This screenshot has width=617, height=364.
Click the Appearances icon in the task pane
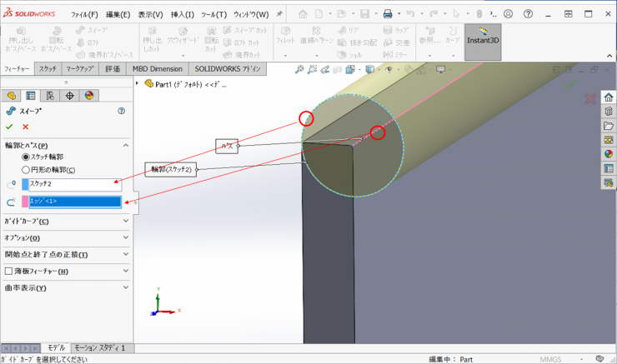608,153
